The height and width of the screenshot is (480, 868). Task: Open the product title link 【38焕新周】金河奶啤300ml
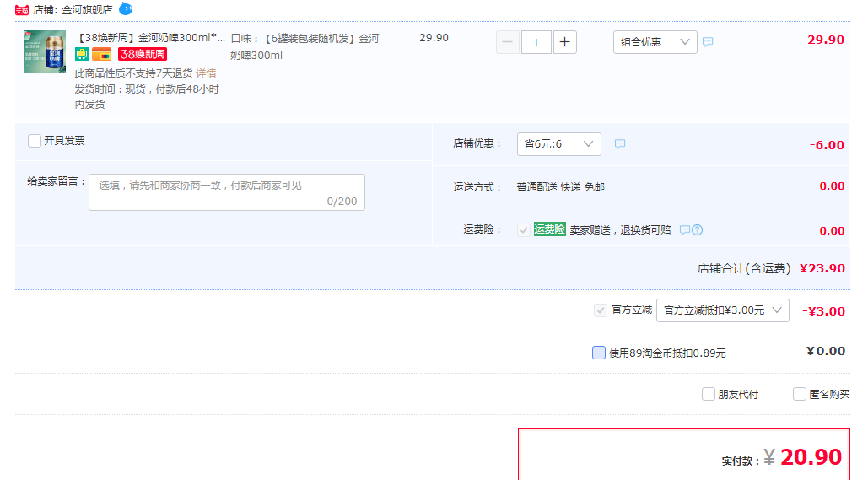pyautogui.click(x=150, y=38)
